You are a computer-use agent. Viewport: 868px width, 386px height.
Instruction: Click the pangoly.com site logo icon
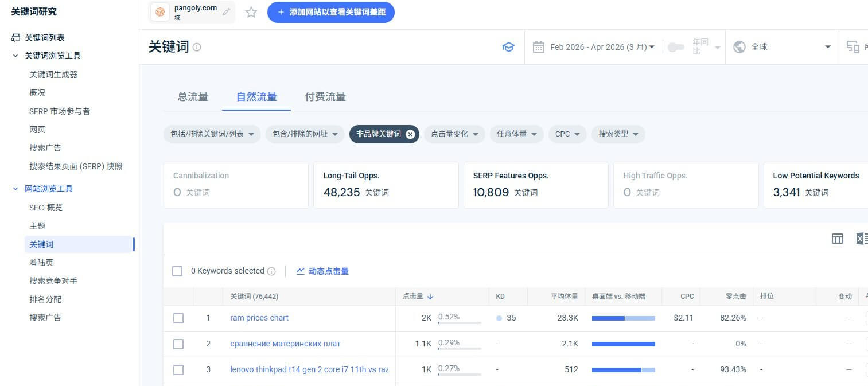[x=160, y=12]
